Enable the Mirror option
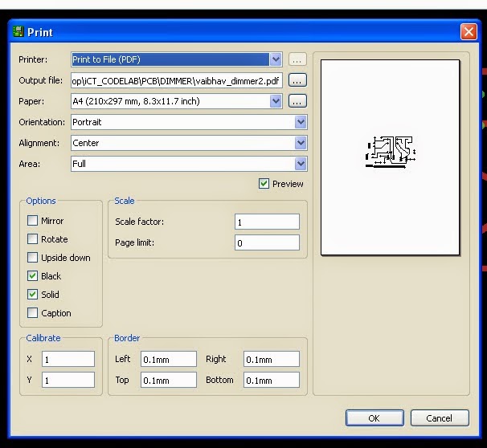Image resolution: width=487 pixels, height=448 pixels. click(x=32, y=221)
